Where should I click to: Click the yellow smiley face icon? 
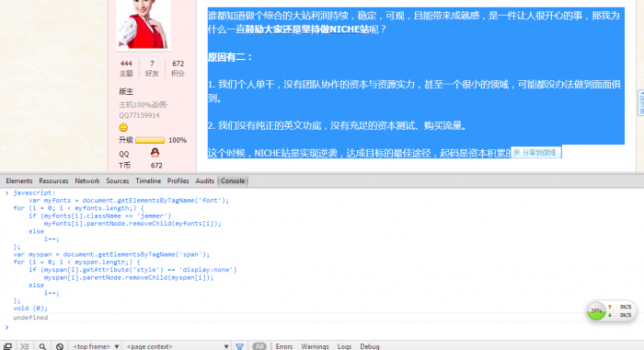click(123, 127)
